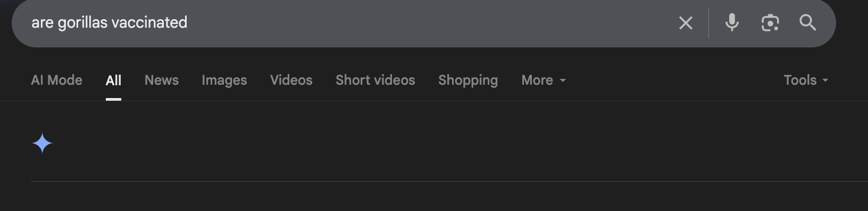Image resolution: width=868 pixels, height=211 pixels.
Task: Place cursor at query start word "are"
Action: coord(43,23)
